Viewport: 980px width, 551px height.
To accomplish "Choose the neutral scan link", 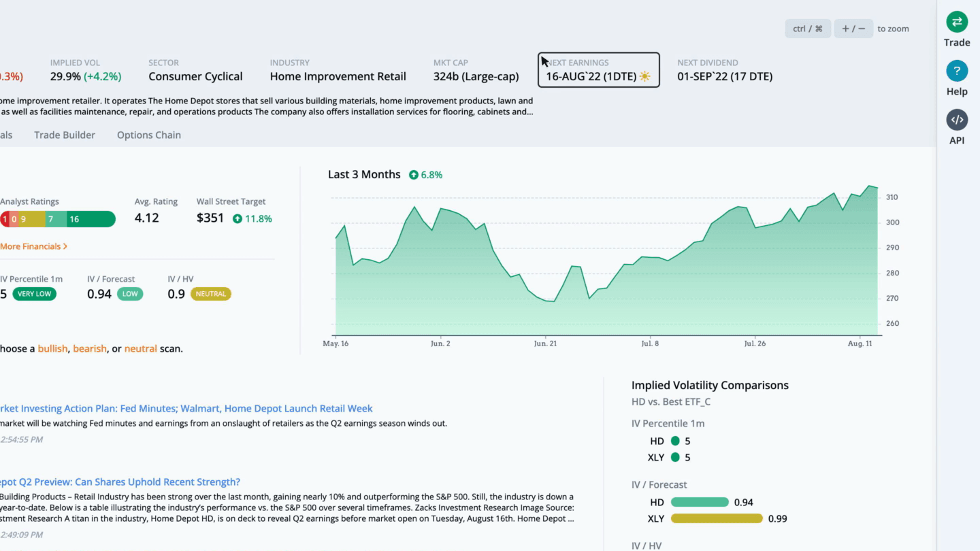I will (x=141, y=348).
